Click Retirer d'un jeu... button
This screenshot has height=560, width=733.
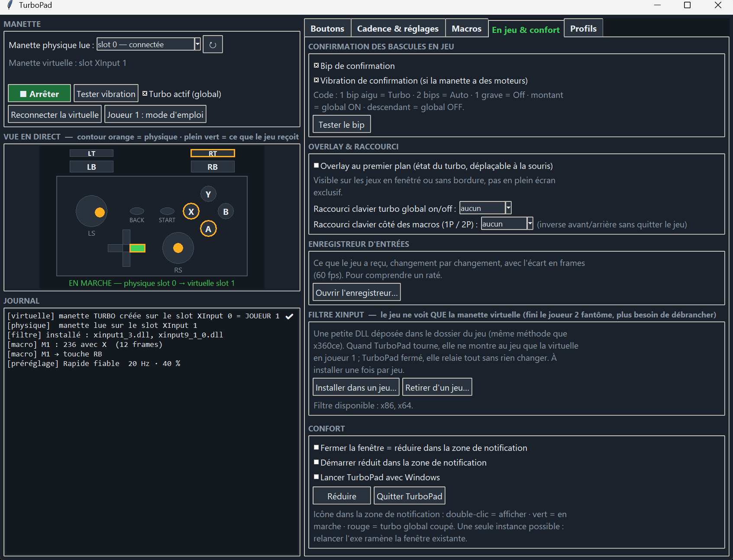437,387
